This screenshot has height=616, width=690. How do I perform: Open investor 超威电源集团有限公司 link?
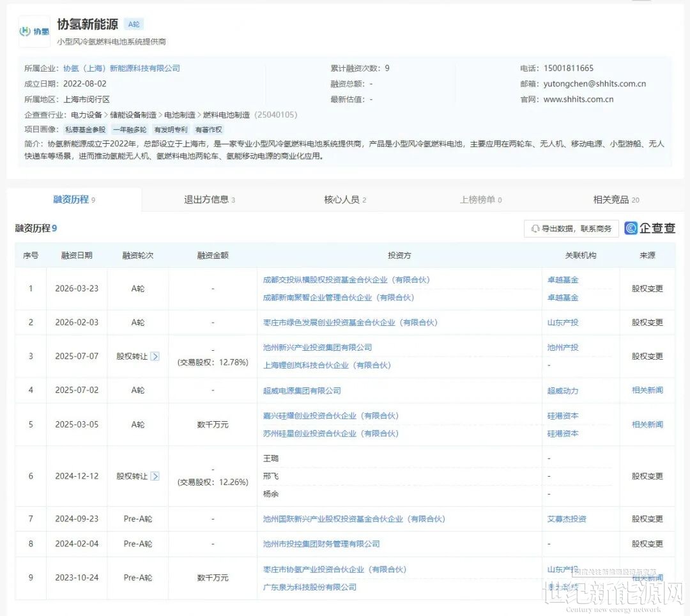click(x=302, y=390)
